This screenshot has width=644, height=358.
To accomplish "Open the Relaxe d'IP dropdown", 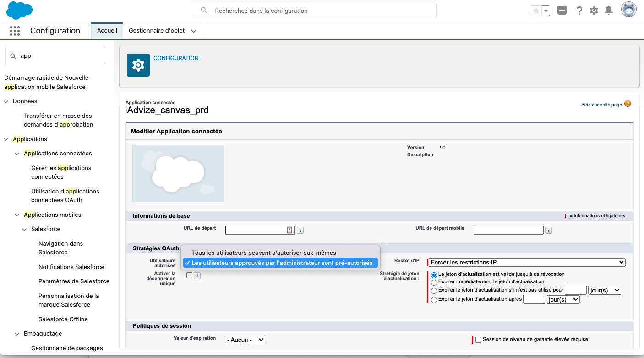I will click(x=527, y=263).
